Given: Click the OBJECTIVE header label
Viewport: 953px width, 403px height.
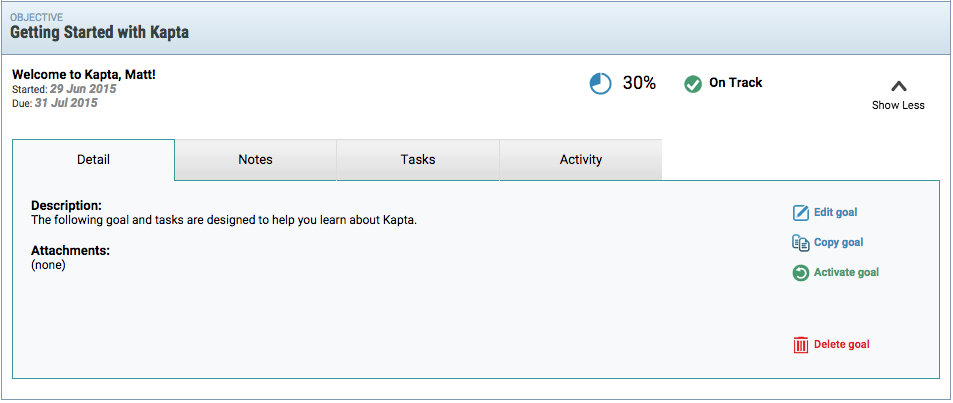Looking at the screenshot, I should (36, 17).
